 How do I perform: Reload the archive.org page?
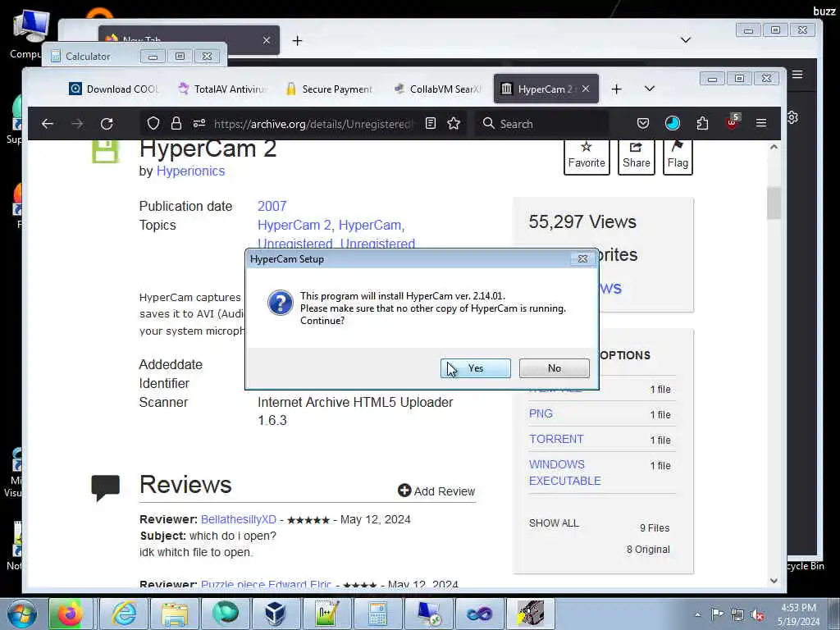107,124
